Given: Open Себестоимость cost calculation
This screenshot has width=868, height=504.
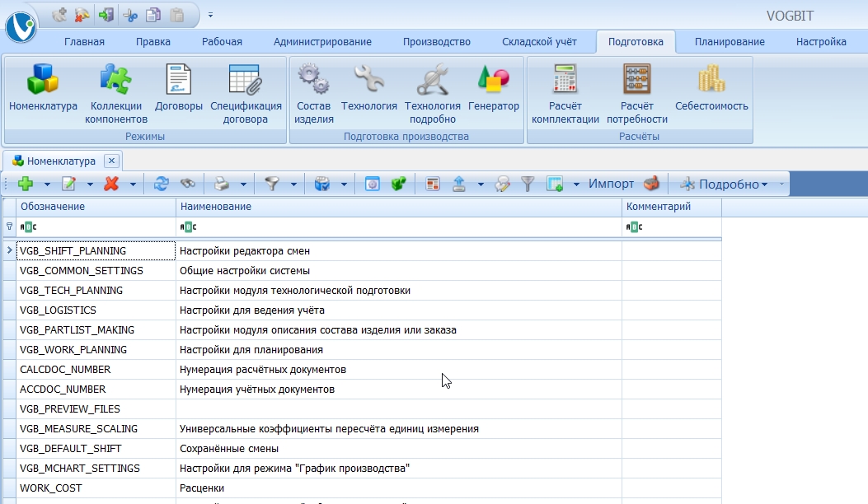Looking at the screenshot, I should tap(711, 88).
